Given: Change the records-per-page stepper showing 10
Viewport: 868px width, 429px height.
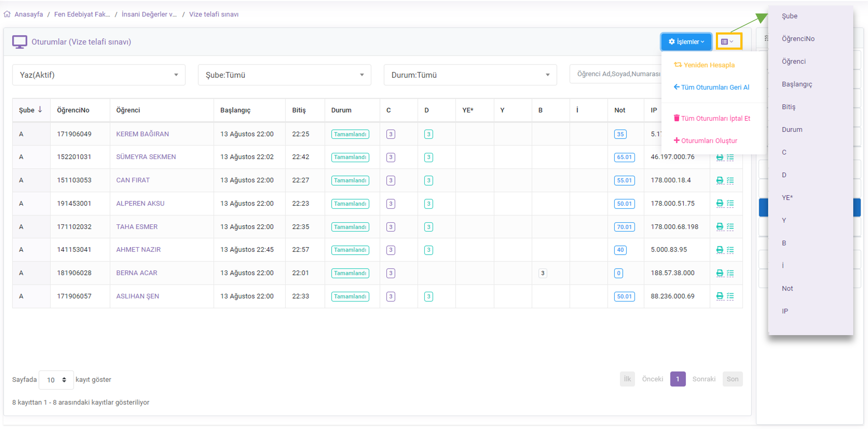Looking at the screenshot, I should 56,380.
